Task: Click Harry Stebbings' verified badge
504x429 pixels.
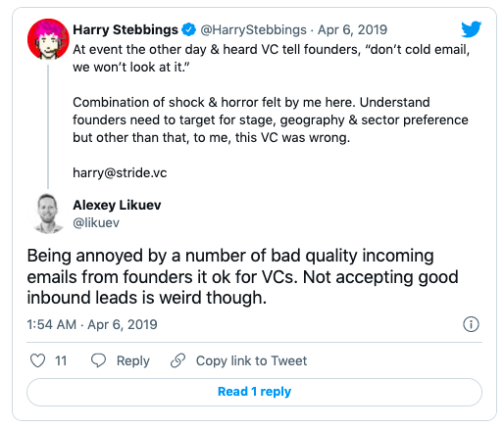Action: (x=188, y=29)
